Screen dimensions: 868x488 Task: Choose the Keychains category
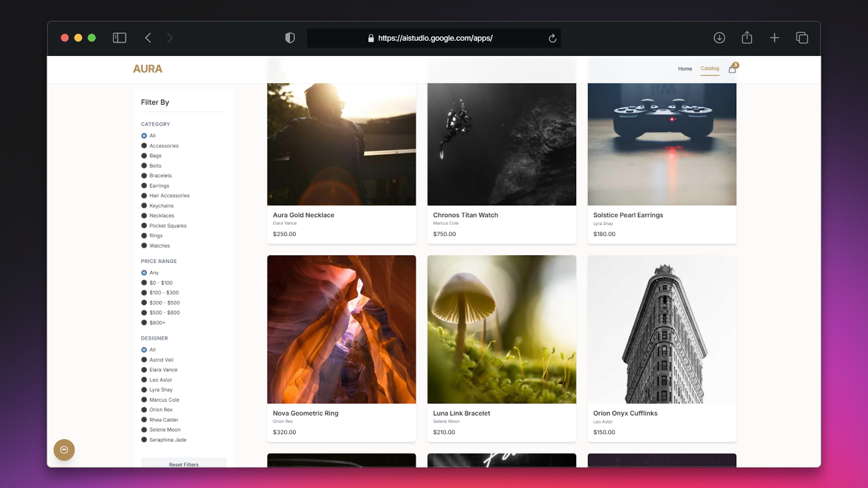point(144,206)
